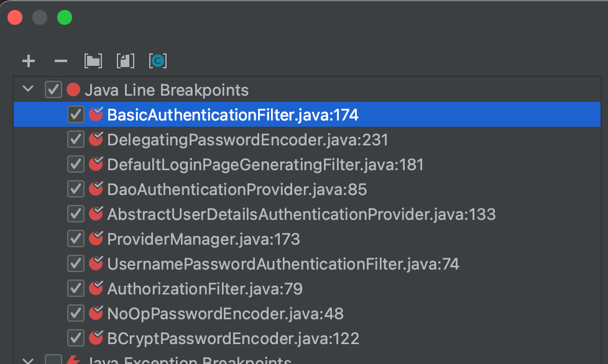Click the Remove breakpoint minus icon
The image size is (608, 364).
(x=61, y=61)
